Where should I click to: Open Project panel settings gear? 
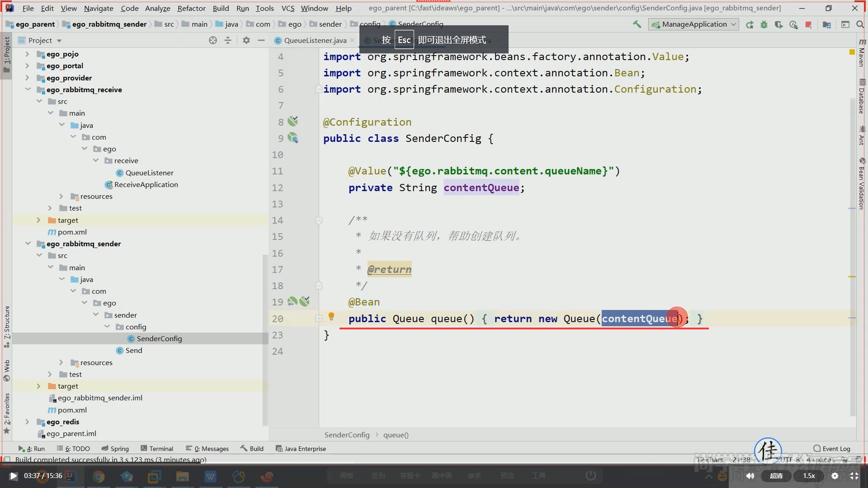[x=246, y=40]
